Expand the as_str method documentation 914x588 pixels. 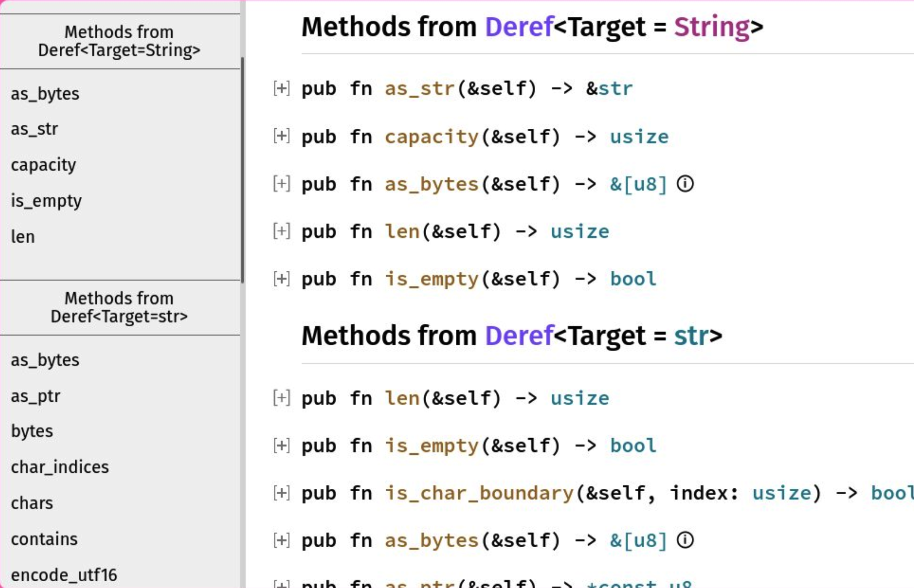click(281, 88)
